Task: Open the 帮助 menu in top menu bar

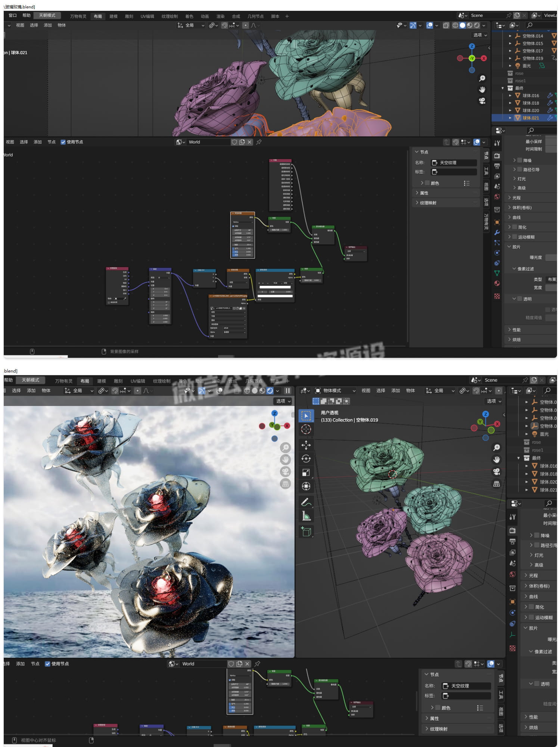Action: (27, 16)
